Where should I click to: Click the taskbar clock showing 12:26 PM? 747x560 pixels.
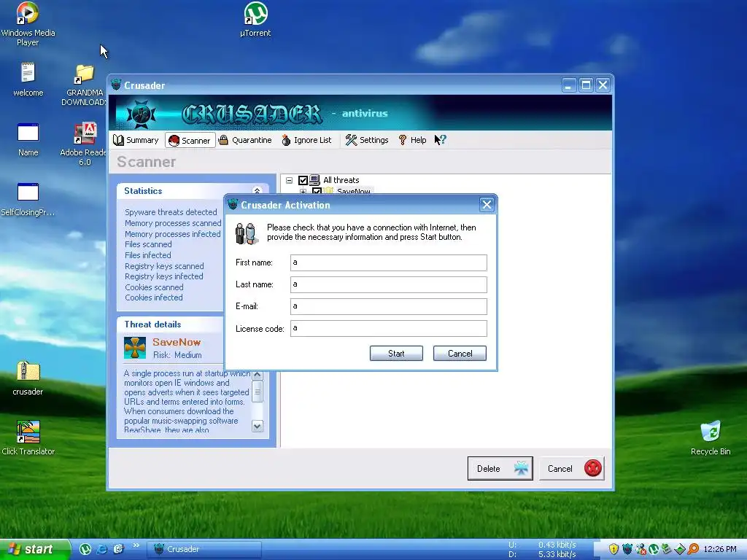coord(720,549)
